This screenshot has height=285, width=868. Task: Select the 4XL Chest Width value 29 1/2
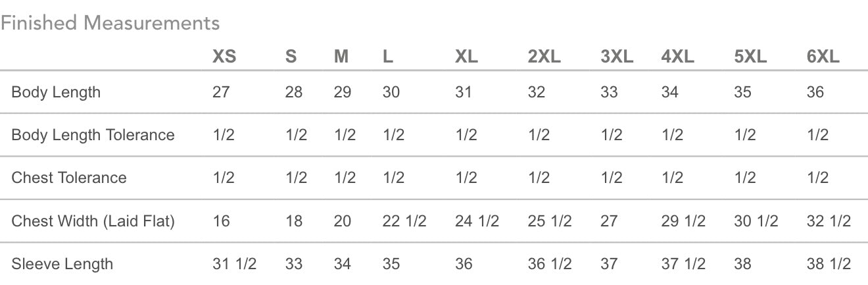683,221
